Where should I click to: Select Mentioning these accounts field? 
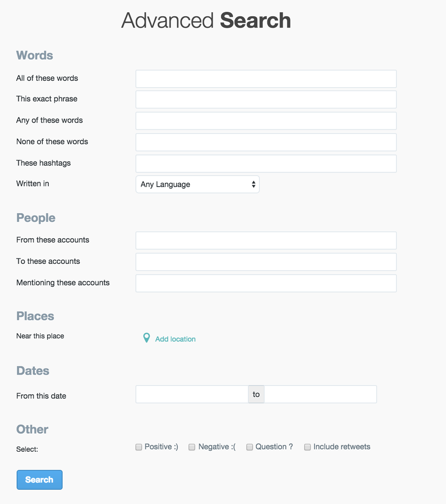(x=266, y=283)
